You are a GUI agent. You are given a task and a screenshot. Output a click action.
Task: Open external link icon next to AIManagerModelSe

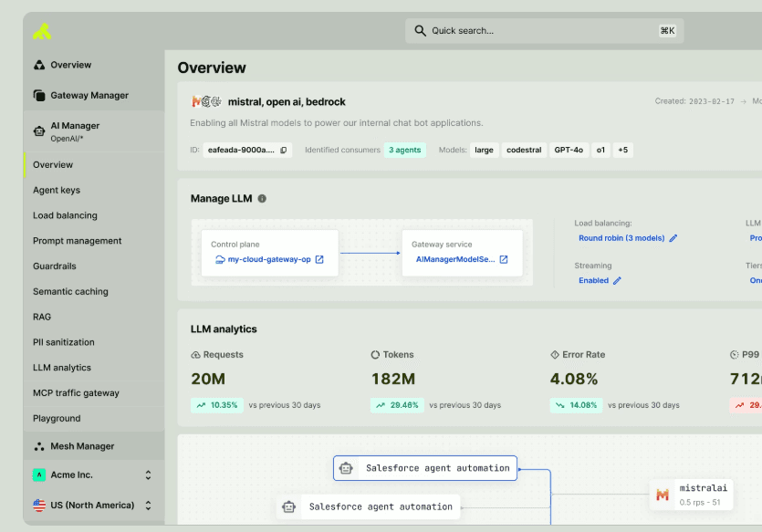504,259
